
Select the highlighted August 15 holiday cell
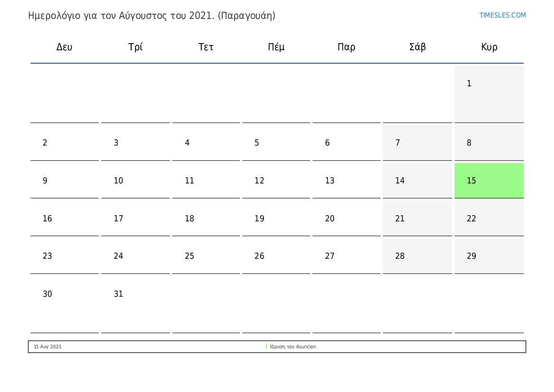[489, 181]
